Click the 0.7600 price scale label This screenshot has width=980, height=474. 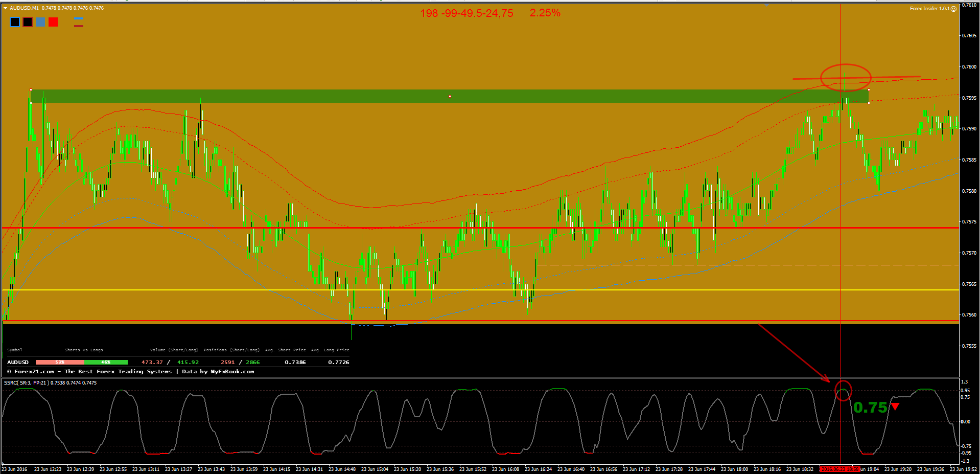969,66
